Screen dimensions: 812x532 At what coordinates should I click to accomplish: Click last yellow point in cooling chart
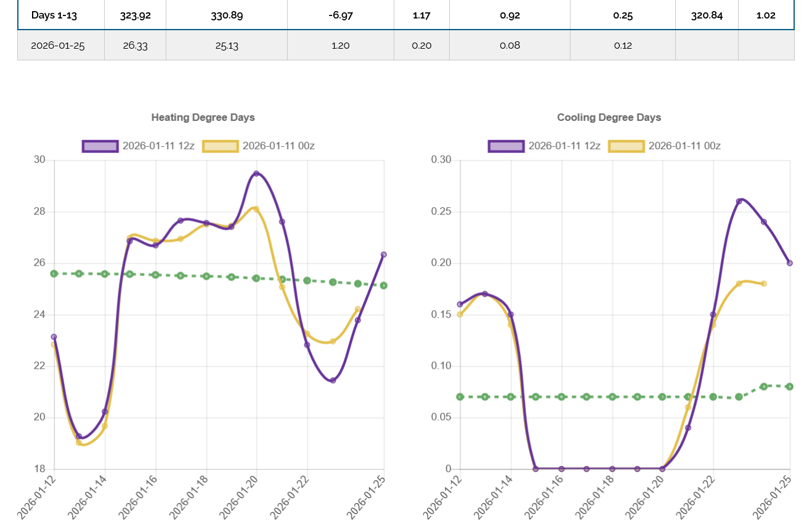pos(764,284)
